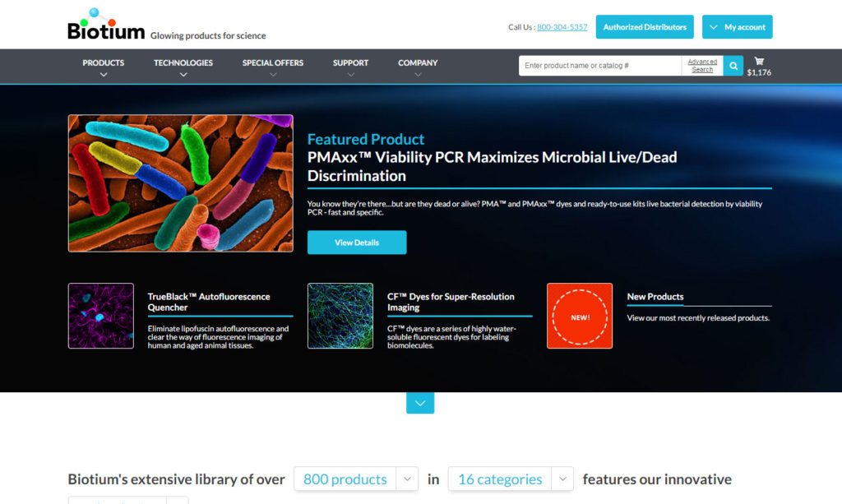Open the Products menu
The width and height of the screenshot is (842, 504).
103,62
